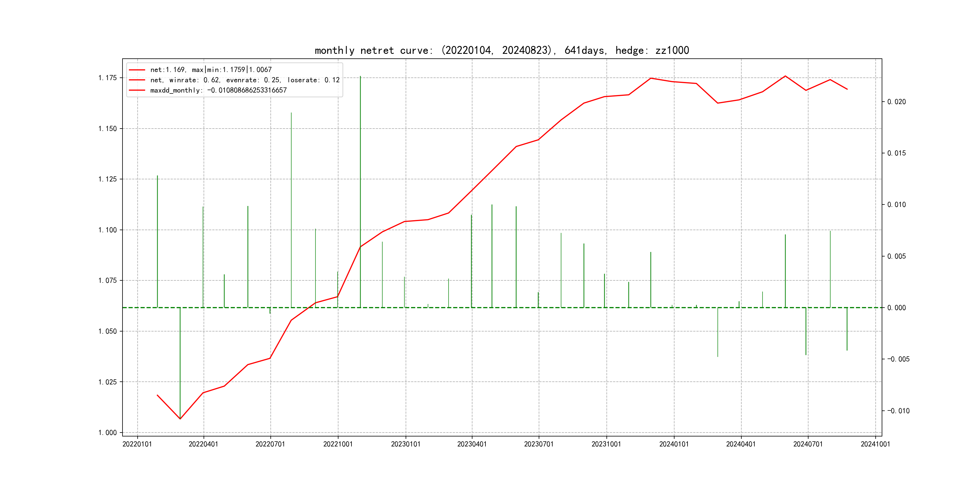Click the 20240401 x-axis date label

[741, 444]
